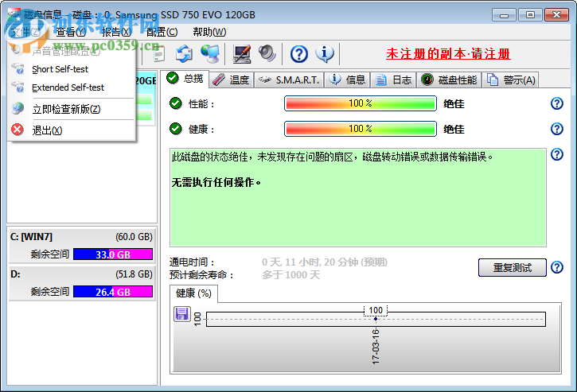Click the D: drive 26.4 GB space bar

113,292
